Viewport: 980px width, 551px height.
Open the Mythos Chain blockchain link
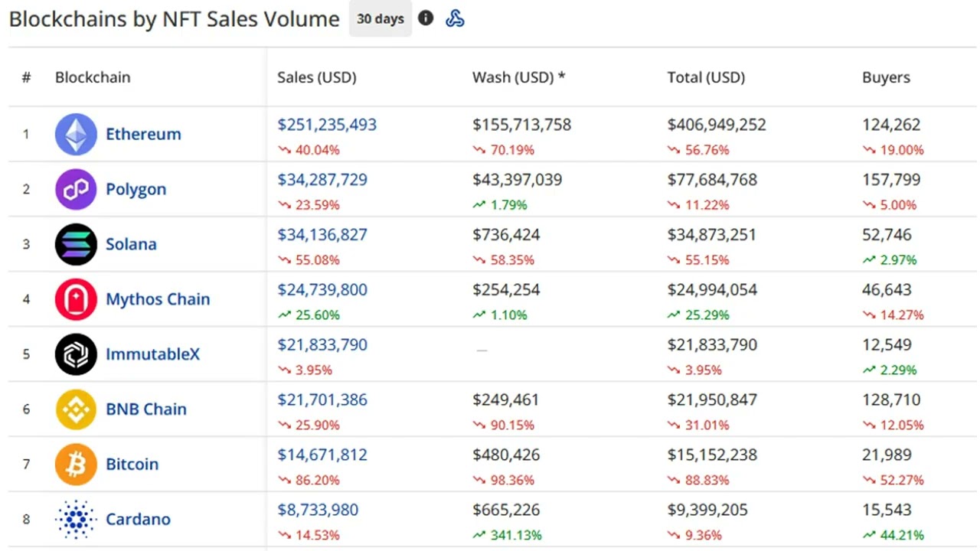point(158,299)
